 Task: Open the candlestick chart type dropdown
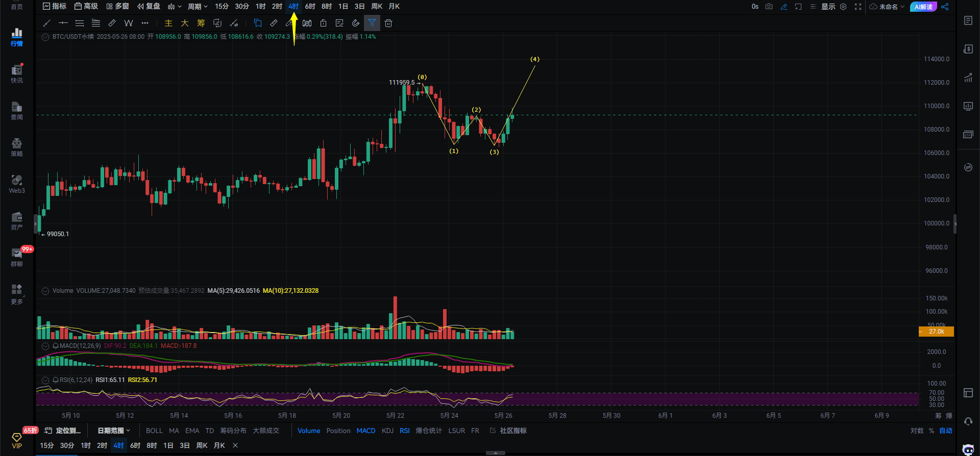coord(175,7)
